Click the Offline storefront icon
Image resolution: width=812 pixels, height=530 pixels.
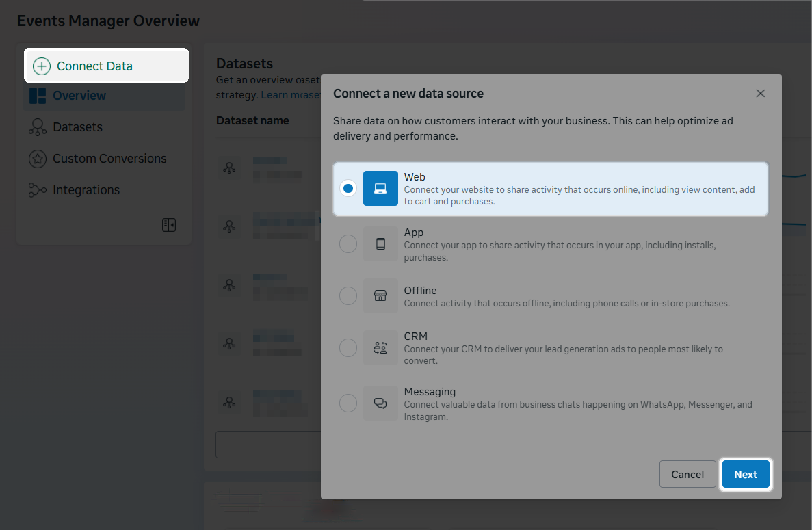pyautogui.click(x=380, y=295)
